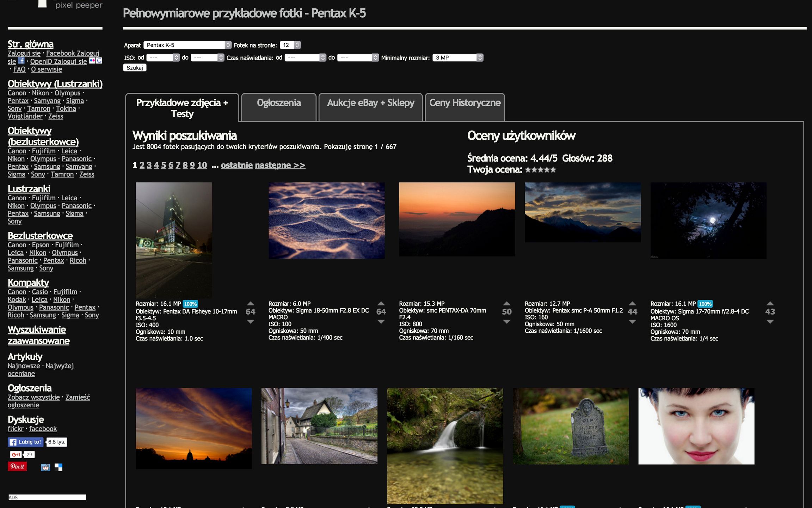Switch to the Ogłoszenia tab
Image resolution: width=812 pixels, height=508 pixels.
(279, 103)
